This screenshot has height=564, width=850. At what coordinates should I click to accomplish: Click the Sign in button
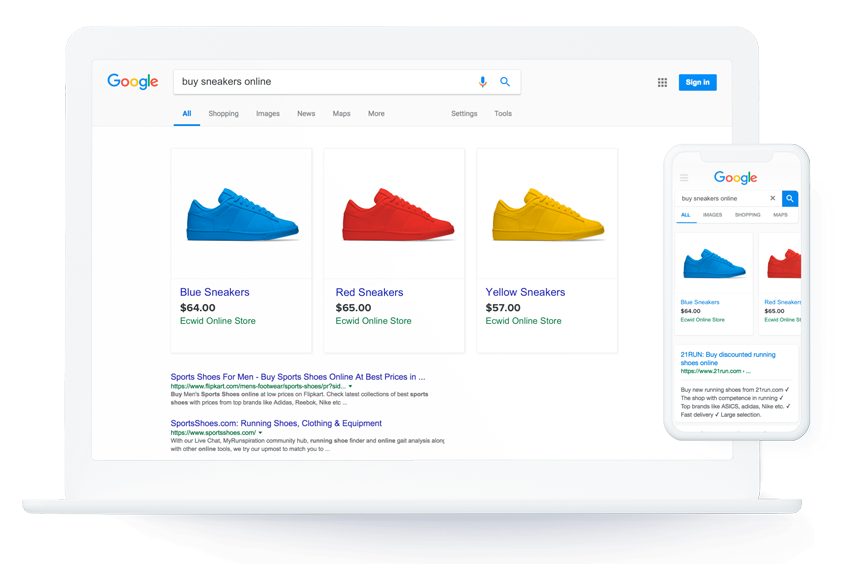coord(698,82)
